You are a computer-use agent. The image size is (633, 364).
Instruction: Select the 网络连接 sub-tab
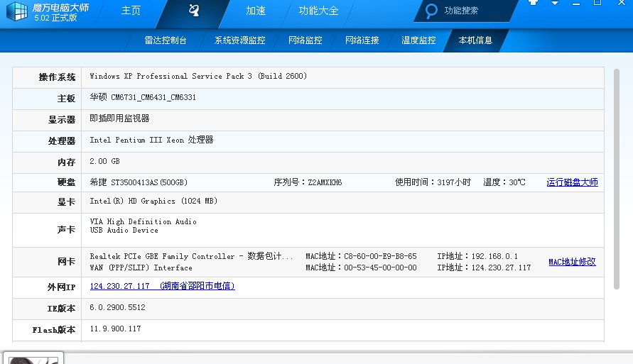pos(362,40)
